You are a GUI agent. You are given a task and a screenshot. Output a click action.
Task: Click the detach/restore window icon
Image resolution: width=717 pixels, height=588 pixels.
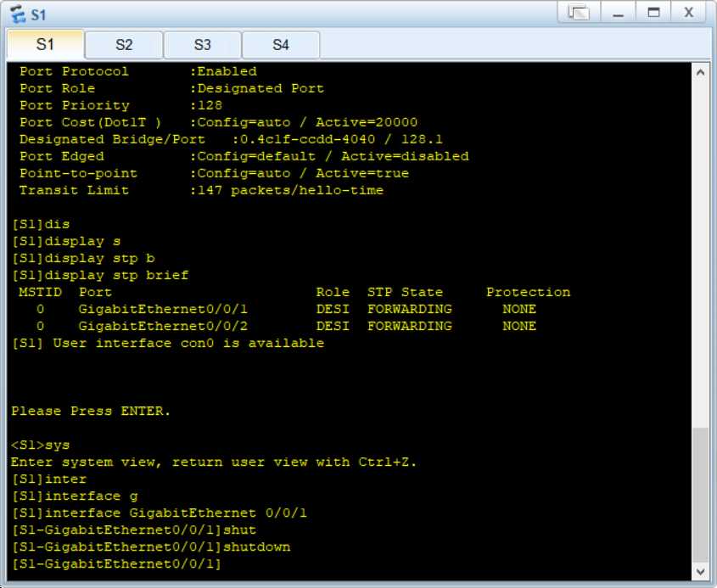click(579, 13)
